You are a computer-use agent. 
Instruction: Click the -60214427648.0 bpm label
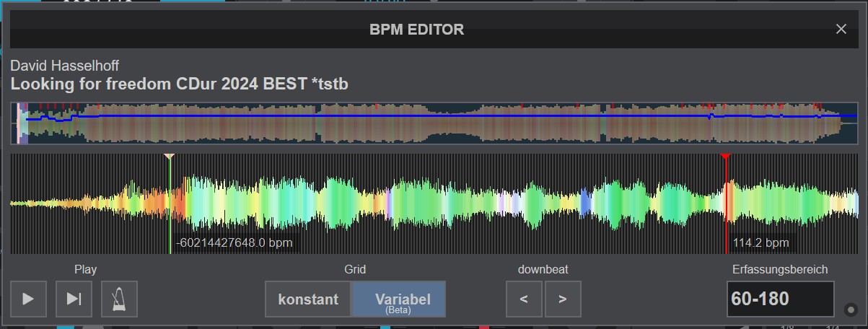(234, 243)
